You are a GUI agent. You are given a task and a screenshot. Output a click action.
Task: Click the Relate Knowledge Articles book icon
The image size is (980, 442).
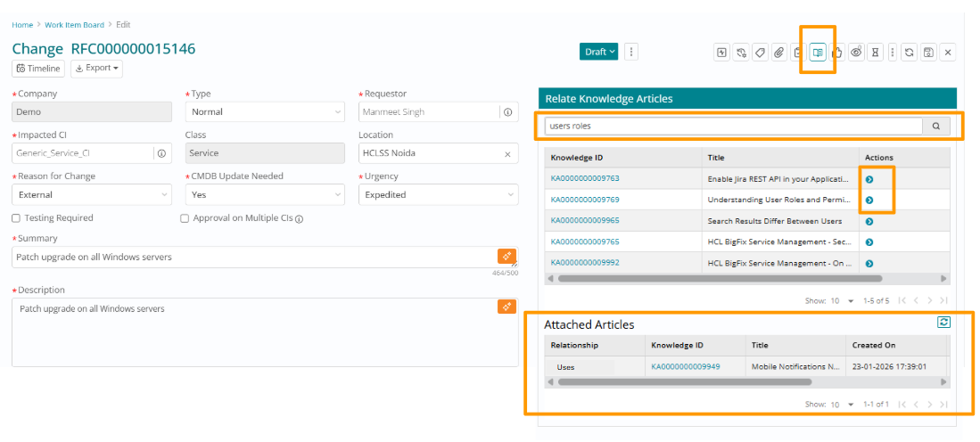click(818, 53)
